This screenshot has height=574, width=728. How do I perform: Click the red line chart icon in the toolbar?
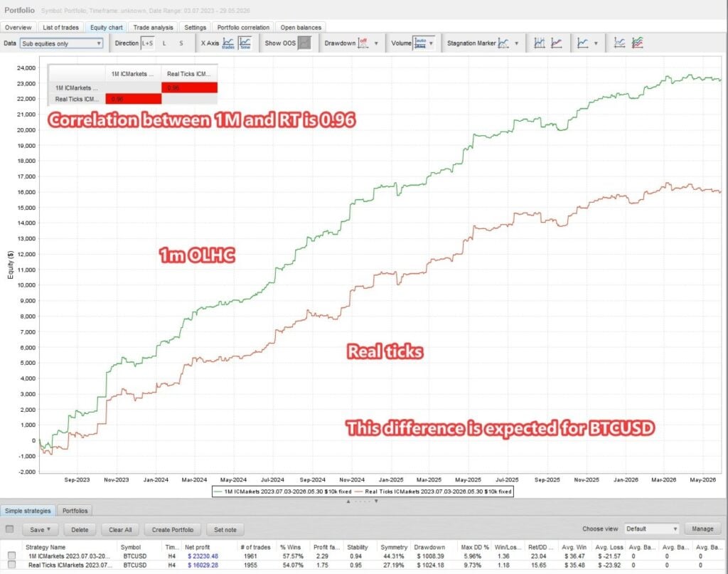tap(556, 43)
